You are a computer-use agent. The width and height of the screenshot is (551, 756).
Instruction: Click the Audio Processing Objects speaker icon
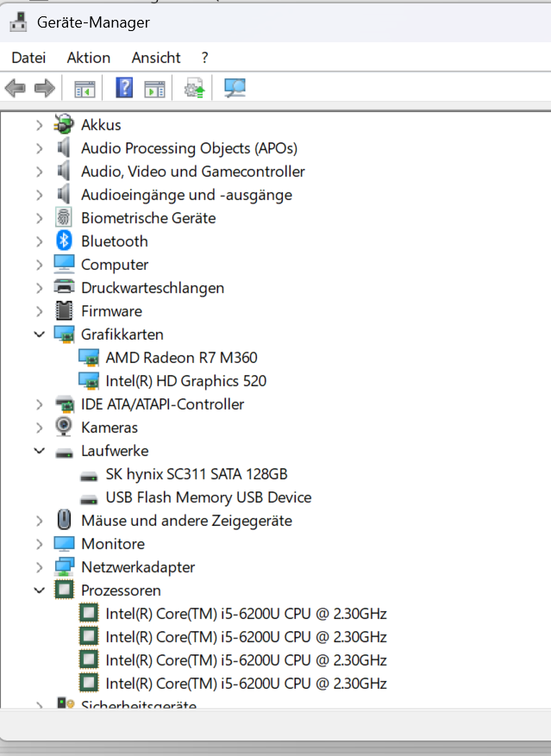[x=64, y=147]
